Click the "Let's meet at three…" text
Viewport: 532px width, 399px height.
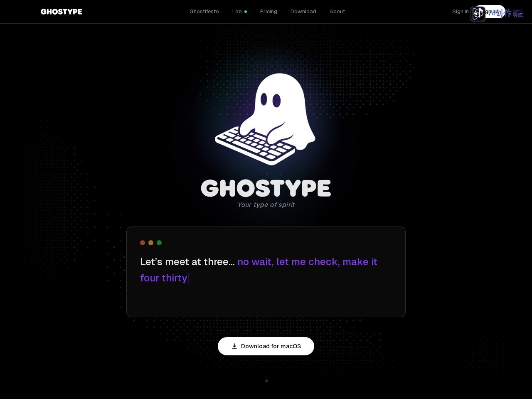pos(187,262)
